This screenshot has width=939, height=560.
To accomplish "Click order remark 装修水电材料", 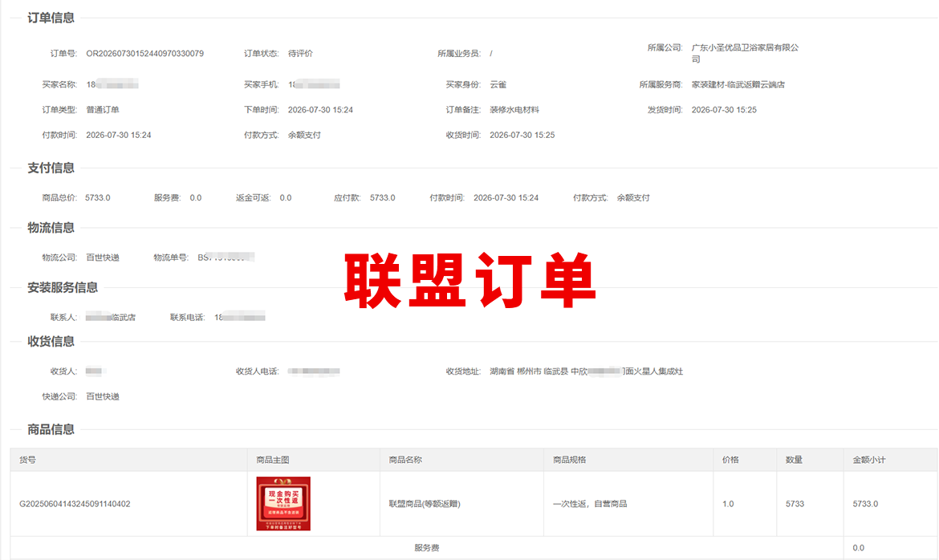I will [x=514, y=110].
